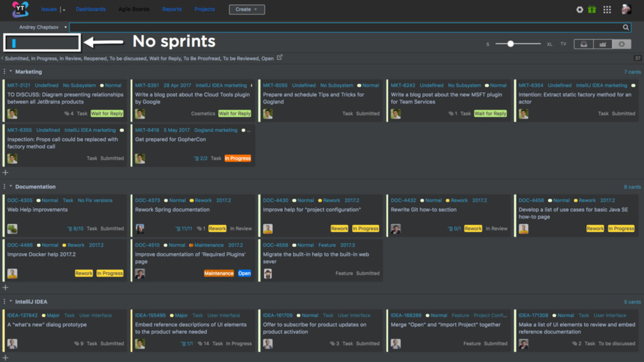Open the green gift what's new icon
Viewport: 644px width, 362px height.
(592, 9)
